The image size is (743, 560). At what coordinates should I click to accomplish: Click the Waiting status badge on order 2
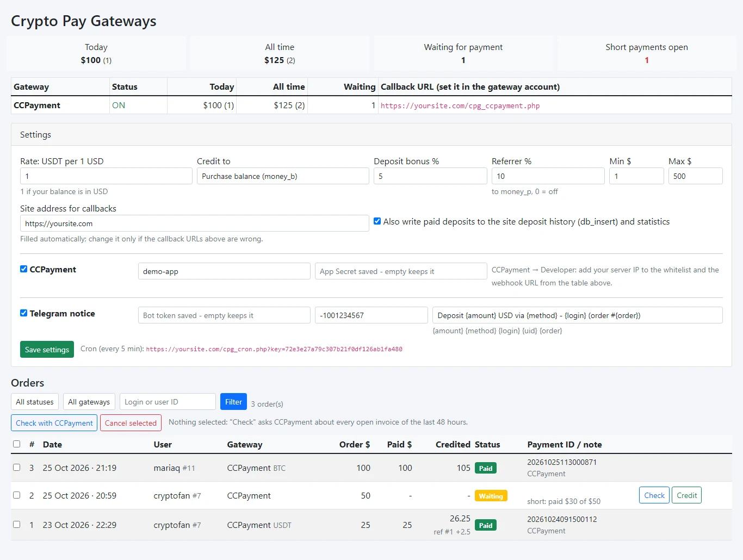[x=491, y=496]
